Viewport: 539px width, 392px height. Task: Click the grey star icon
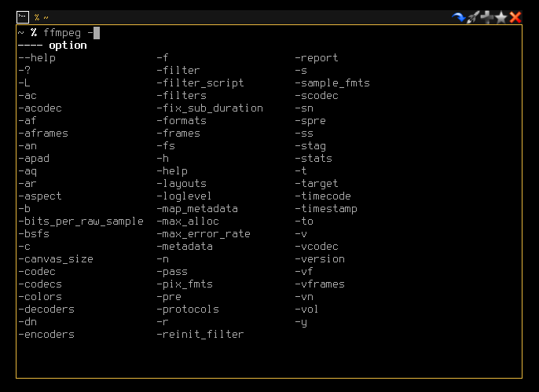501,16
